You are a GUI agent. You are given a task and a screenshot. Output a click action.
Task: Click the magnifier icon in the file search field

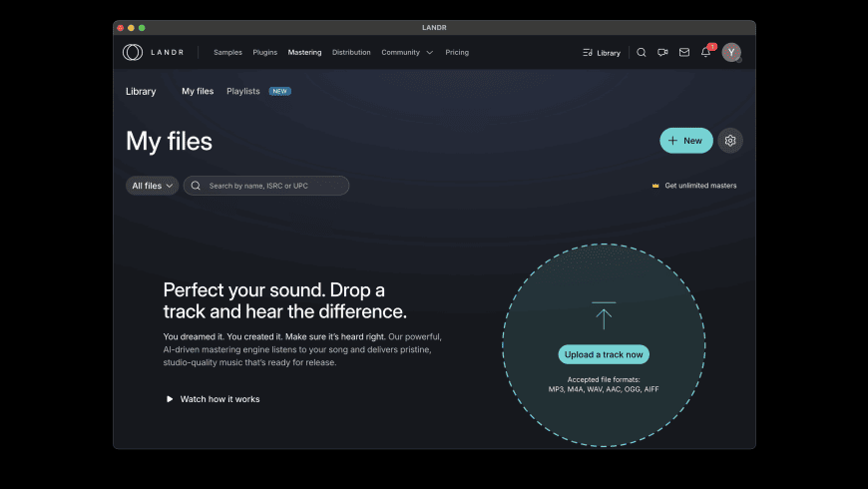tap(196, 186)
